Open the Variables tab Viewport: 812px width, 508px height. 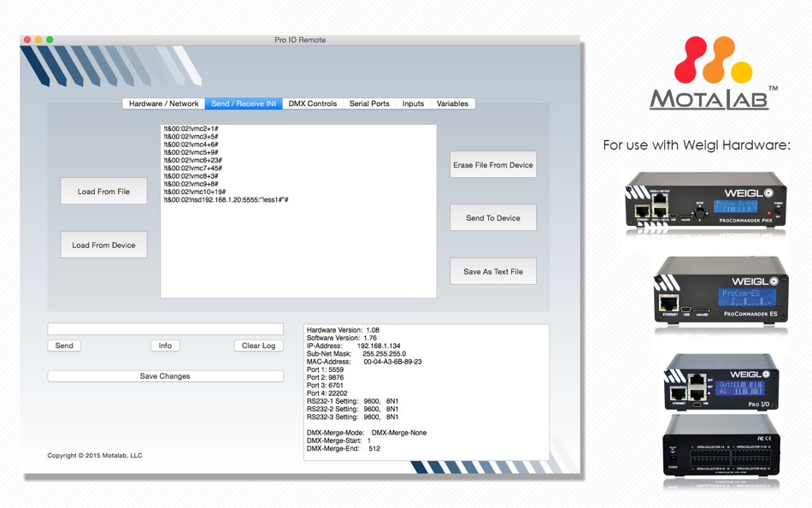[452, 103]
